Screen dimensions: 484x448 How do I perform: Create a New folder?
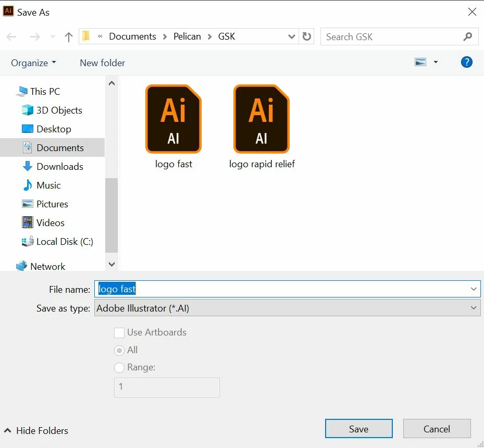(102, 63)
